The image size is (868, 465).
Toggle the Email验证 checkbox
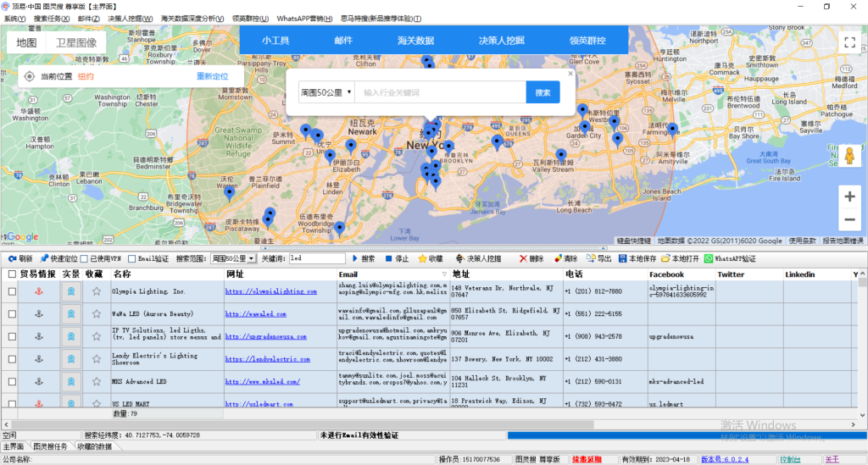click(x=131, y=259)
